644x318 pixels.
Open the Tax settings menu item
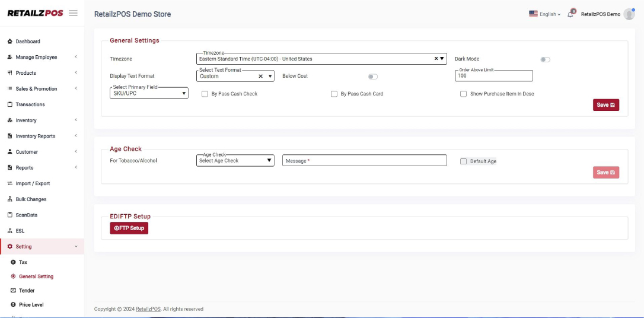23,262
